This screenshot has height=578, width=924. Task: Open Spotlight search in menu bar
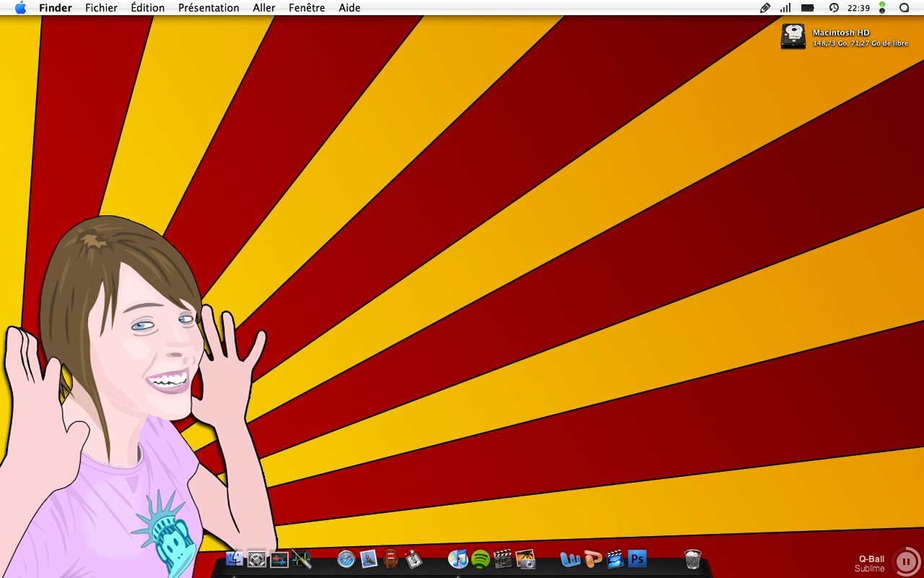click(904, 8)
